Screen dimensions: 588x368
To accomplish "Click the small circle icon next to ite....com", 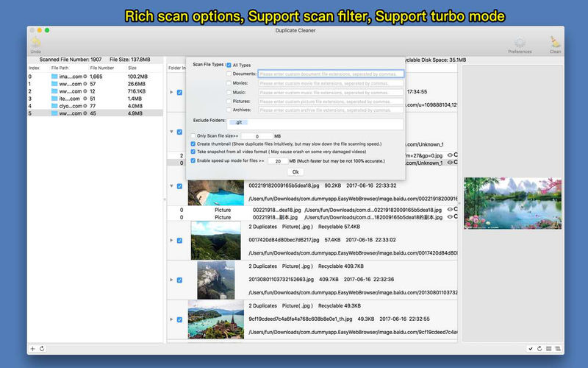I will (x=85, y=99).
